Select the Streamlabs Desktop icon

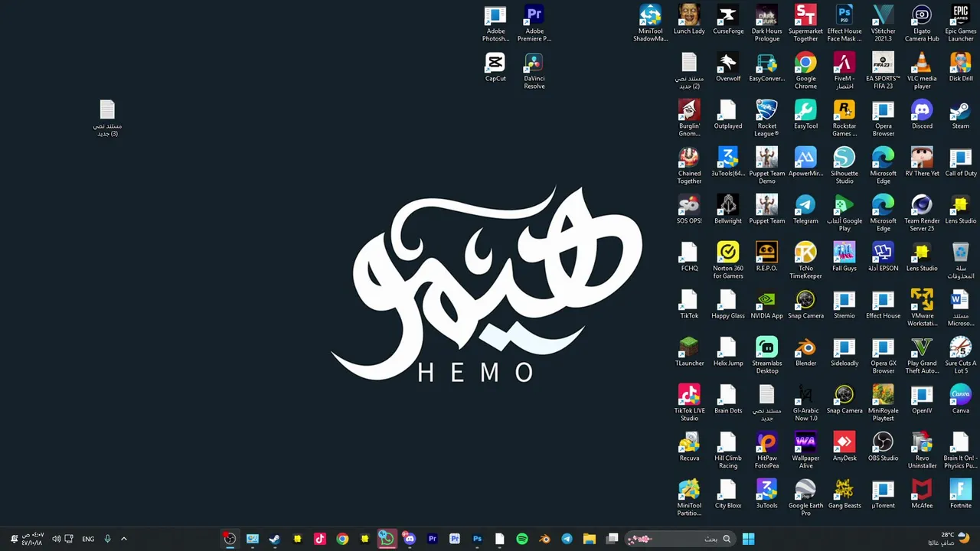click(766, 356)
